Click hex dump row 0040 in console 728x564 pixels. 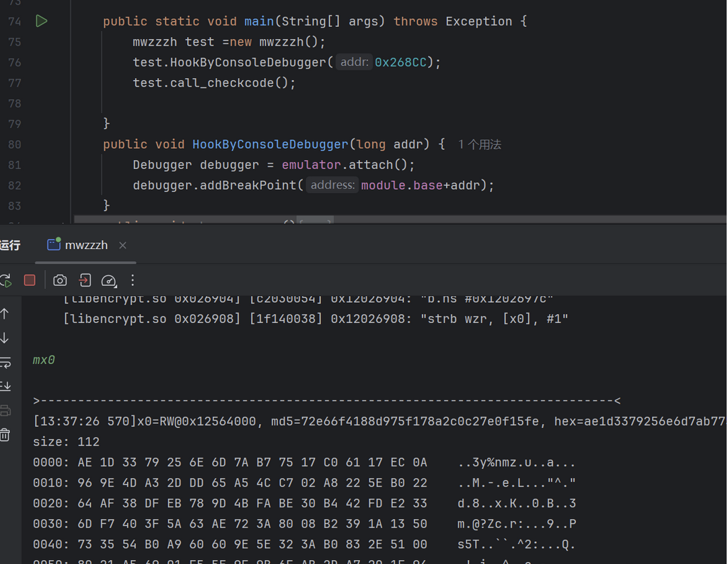[x=304, y=544]
